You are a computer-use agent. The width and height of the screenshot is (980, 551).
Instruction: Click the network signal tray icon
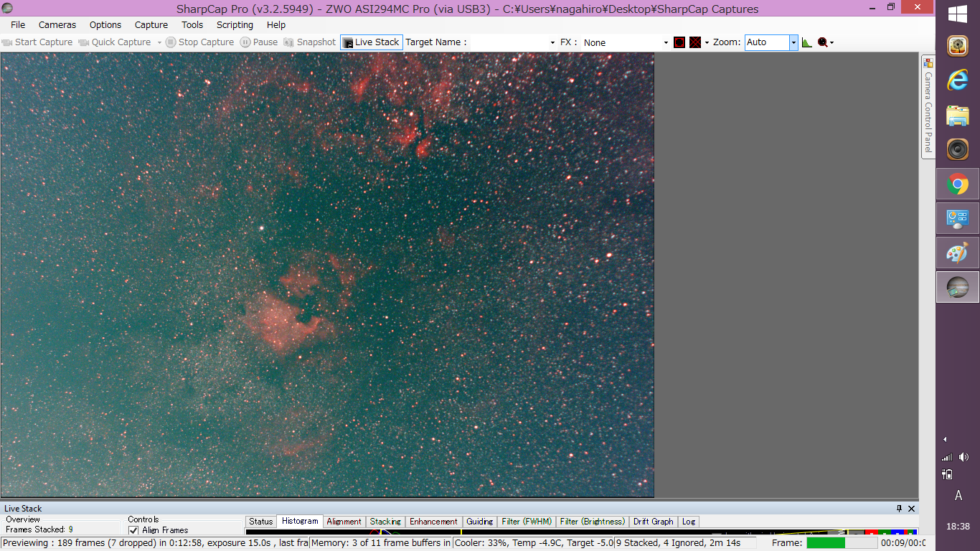[x=947, y=457]
